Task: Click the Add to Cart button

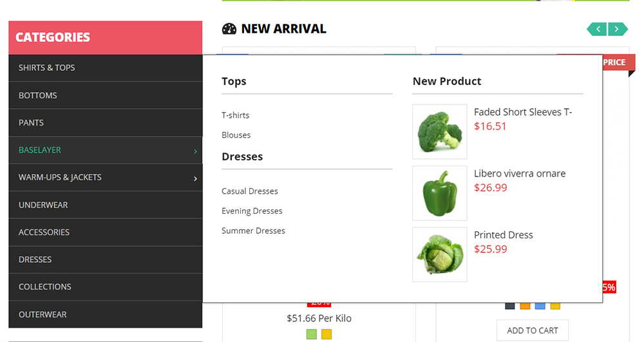Action: pos(532,330)
